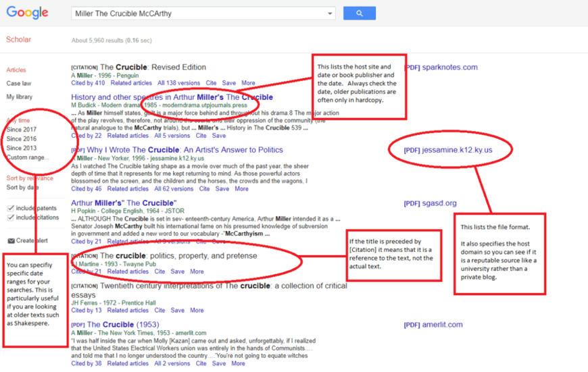Toggle the include citations checkbox
The image size is (588, 372).
11,217
